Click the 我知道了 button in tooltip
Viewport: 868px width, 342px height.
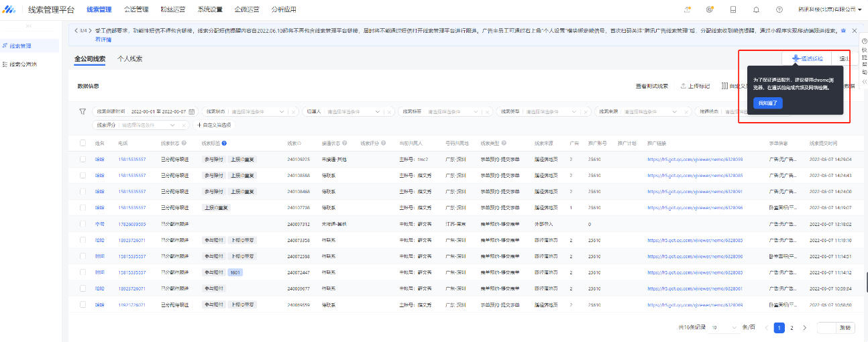767,103
